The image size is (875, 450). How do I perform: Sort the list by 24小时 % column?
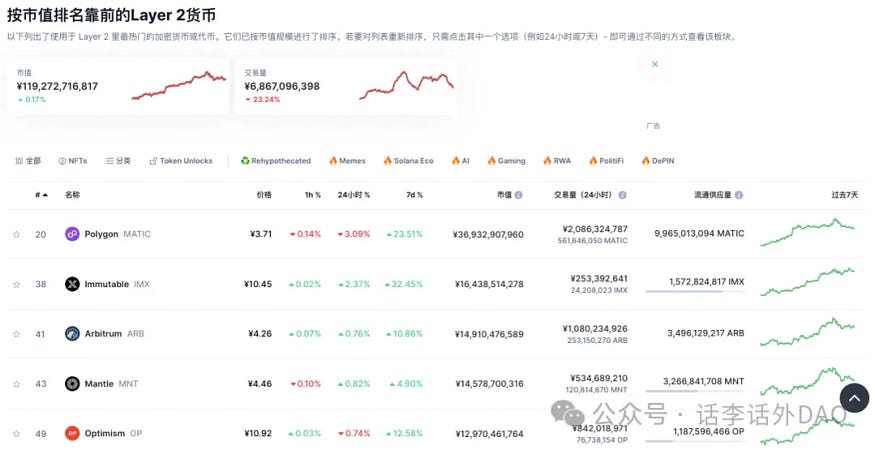tap(353, 195)
